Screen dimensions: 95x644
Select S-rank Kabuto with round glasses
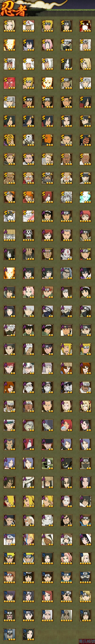click(66, 197)
